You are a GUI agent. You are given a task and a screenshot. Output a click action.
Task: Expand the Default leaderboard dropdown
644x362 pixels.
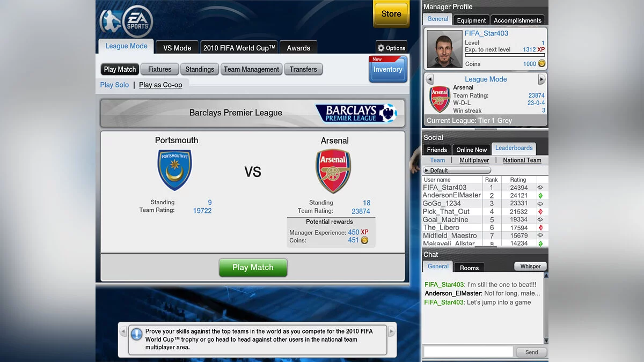tap(457, 170)
